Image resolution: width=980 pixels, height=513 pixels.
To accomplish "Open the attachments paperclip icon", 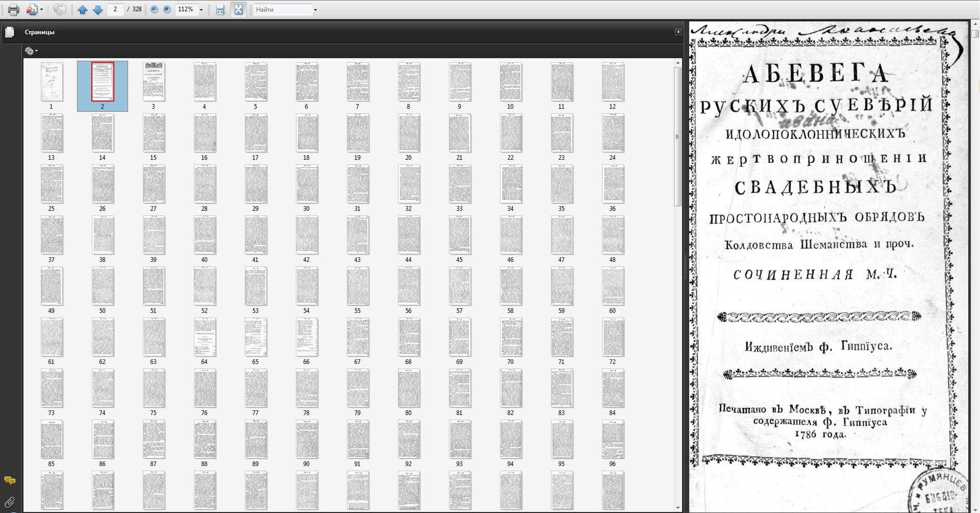I will [10, 502].
